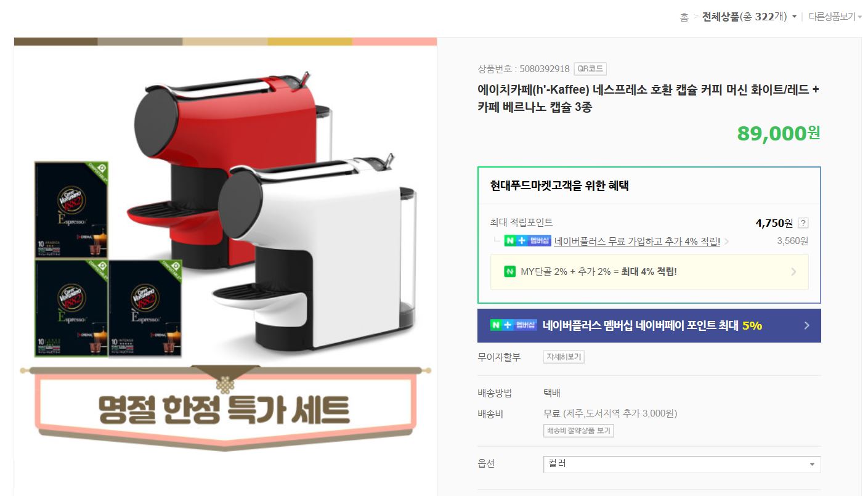Viewport: 868px width, 496px height.
Task: Open the question mark help icon beside 4,750원
Action: [x=803, y=223]
